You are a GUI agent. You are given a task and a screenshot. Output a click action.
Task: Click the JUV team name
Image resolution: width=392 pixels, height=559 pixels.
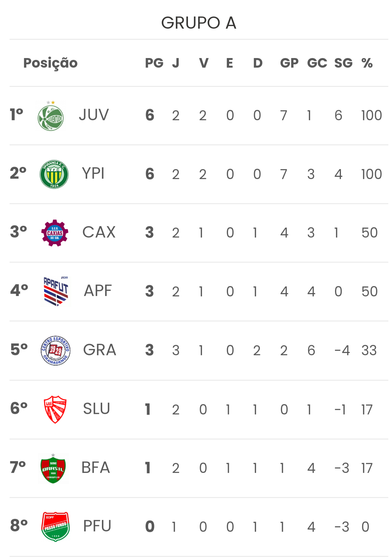point(94,115)
